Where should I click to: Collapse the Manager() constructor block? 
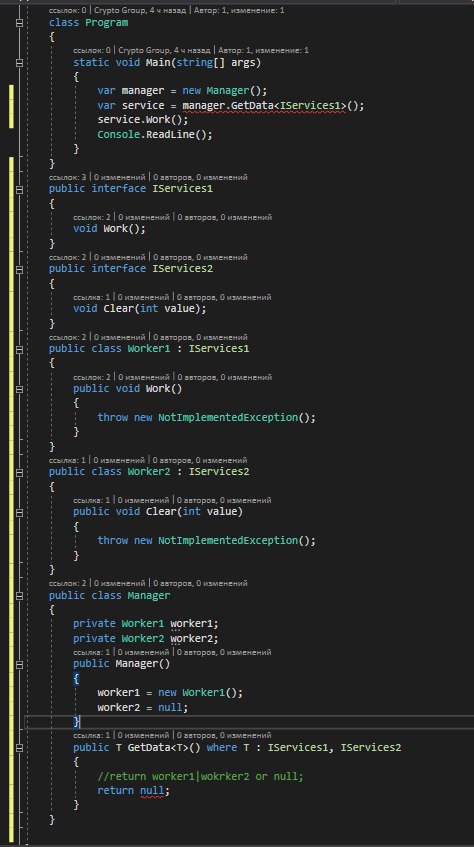[x=19, y=664]
